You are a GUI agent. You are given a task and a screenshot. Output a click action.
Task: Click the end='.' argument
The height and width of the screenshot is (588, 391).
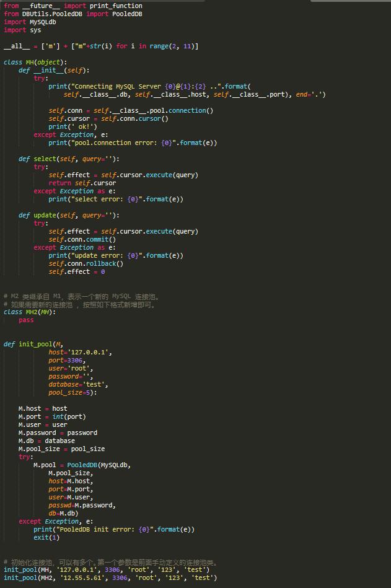pyautogui.click(x=309, y=95)
